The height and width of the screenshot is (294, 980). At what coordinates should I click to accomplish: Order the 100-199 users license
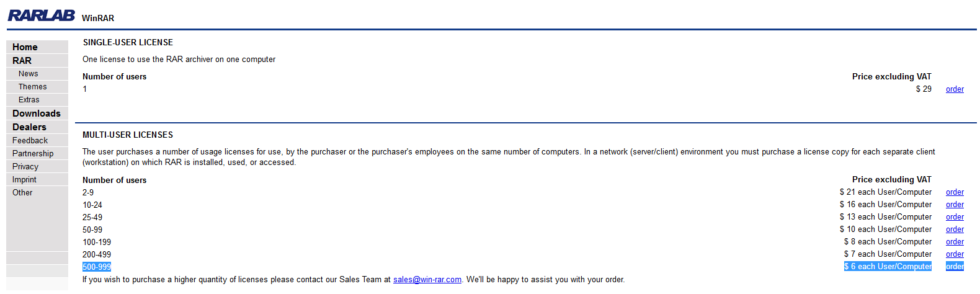tap(955, 242)
